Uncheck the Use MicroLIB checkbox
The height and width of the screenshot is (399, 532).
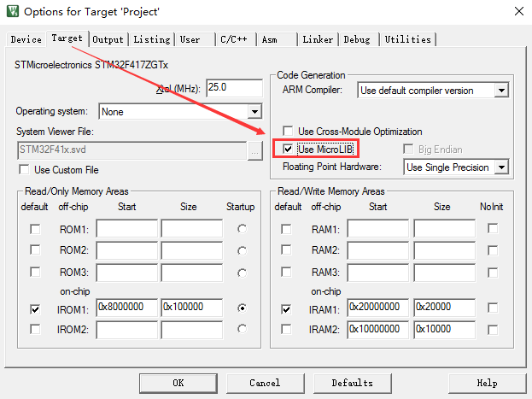pos(288,149)
